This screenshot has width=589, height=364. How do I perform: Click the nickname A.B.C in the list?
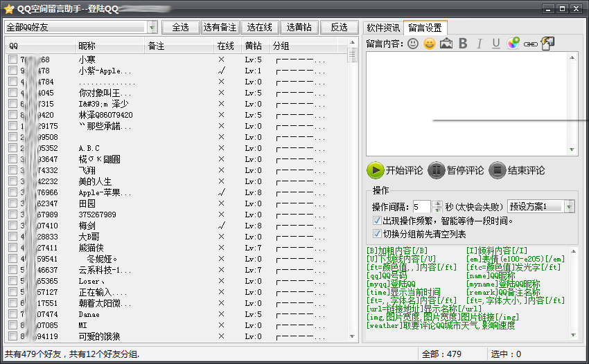(89, 148)
